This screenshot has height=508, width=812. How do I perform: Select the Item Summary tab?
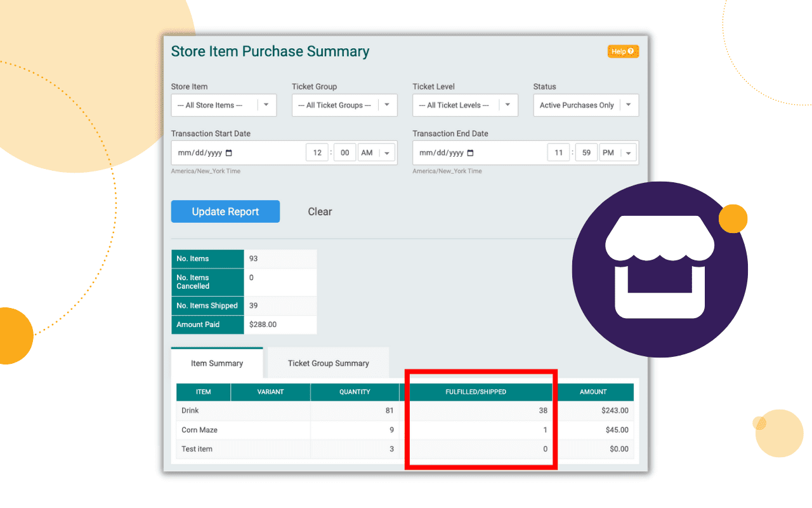217,363
